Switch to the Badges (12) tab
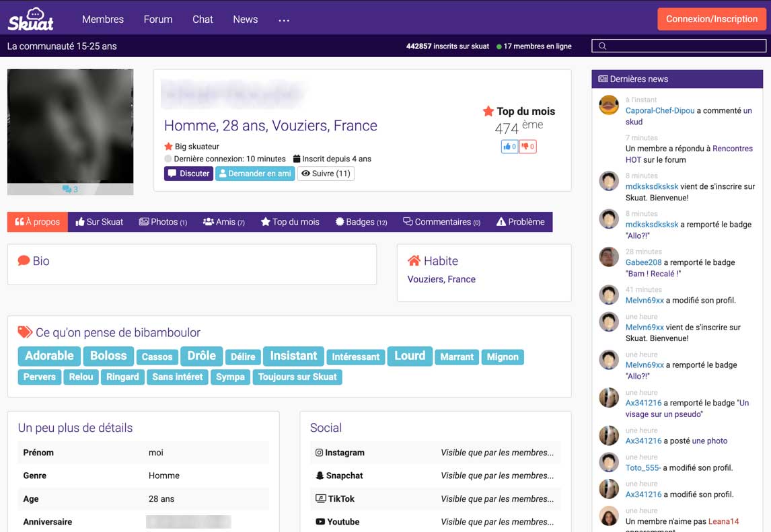Viewport: 771px width, 532px height. (x=361, y=222)
